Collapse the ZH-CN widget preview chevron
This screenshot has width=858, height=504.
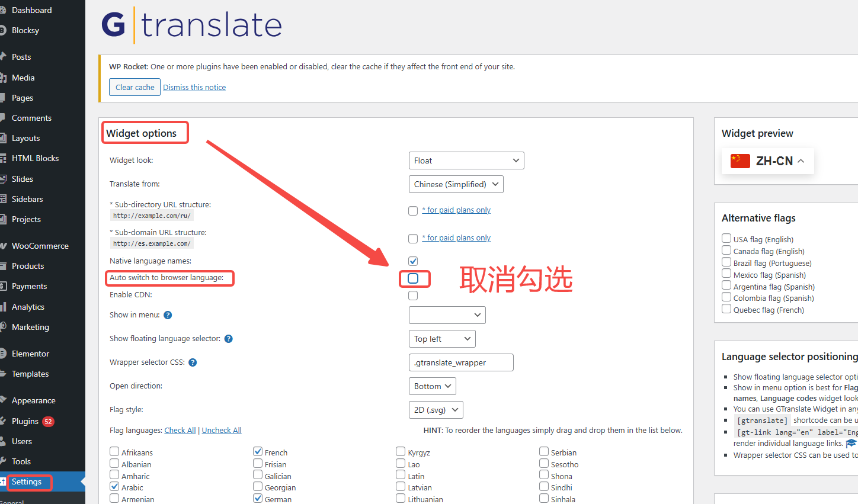(x=801, y=161)
